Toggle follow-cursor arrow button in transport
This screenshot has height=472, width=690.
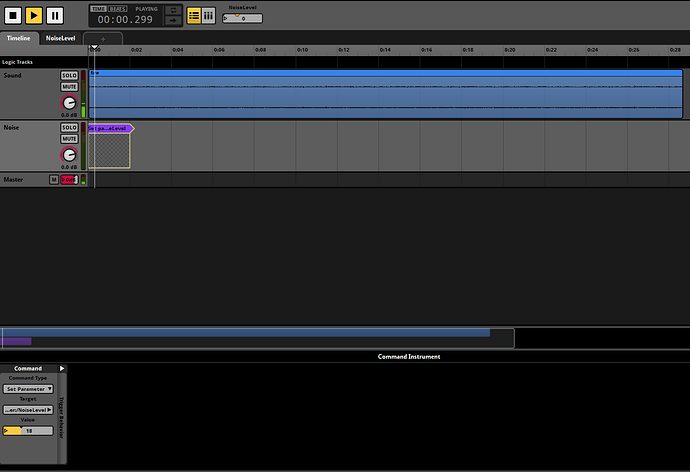coord(173,20)
